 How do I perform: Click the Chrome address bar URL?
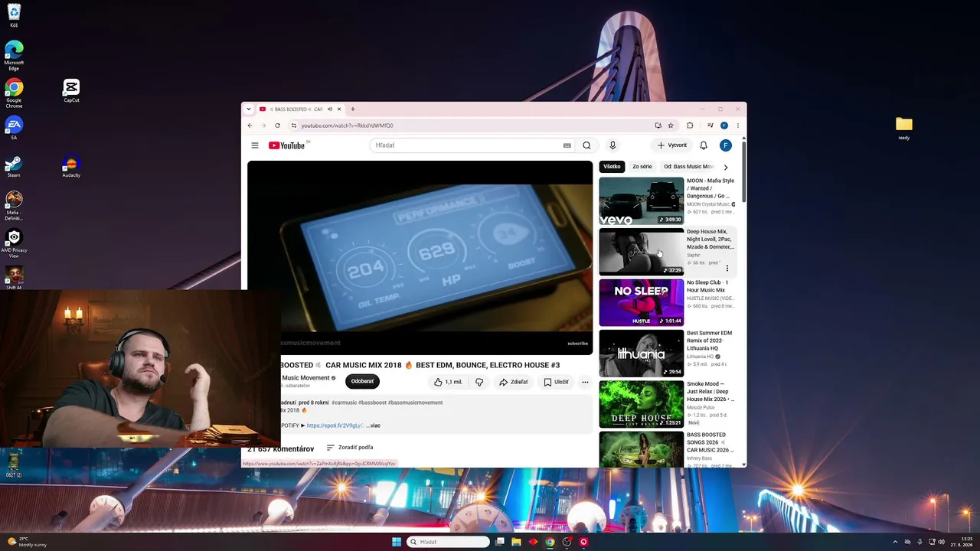(347, 126)
